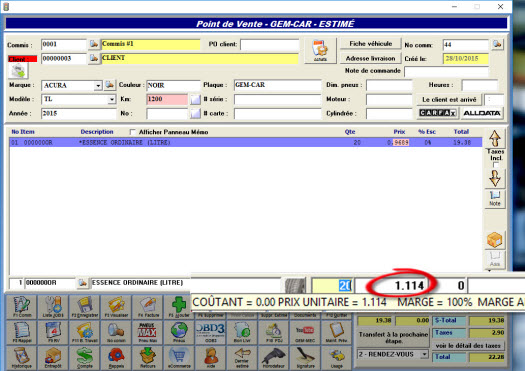Open the Liste JOBS icon

pos(53,307)
